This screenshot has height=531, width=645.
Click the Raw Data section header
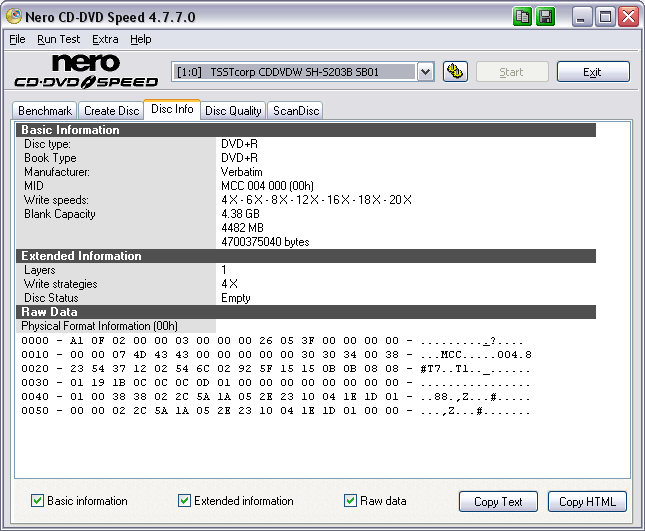306,312
